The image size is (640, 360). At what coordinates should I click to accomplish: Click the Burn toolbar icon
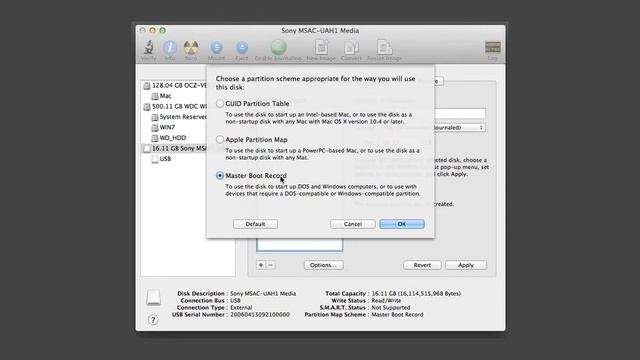191,50
